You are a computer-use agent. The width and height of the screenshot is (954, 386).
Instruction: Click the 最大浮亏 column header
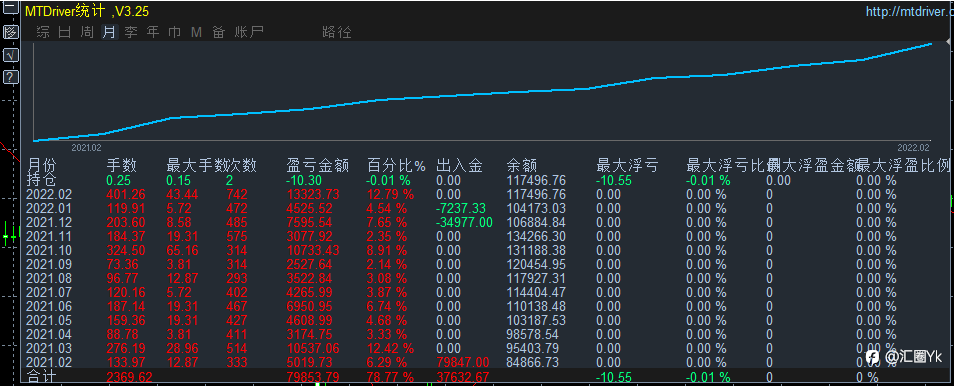tap(627, 166)
